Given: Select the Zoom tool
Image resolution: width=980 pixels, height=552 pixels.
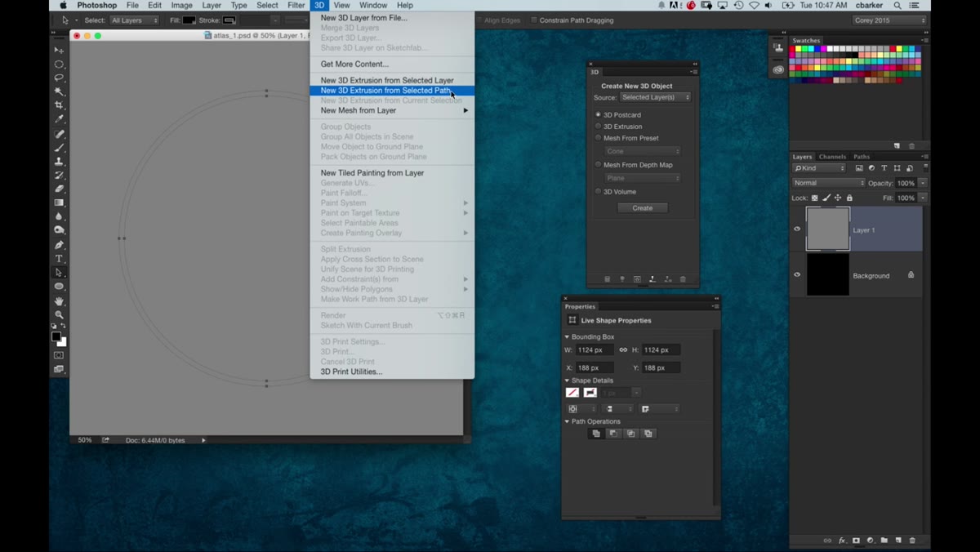Looking at the screenshot, I should [x=59, y=314].
